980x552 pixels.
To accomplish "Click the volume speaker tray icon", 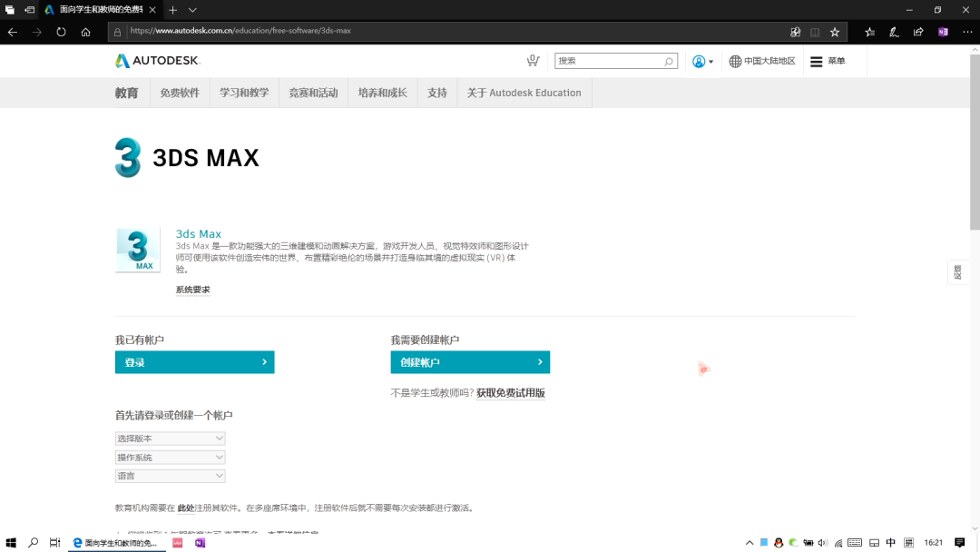I will (x=822, y=543).
